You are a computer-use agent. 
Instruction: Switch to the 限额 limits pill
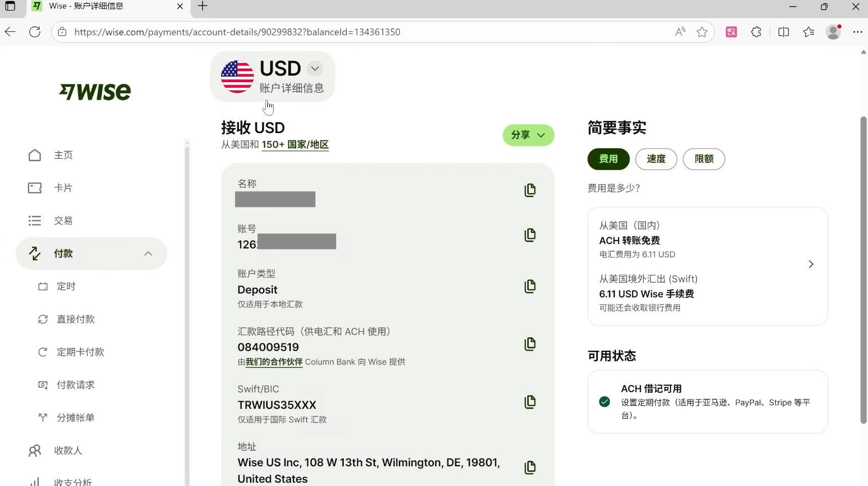coord(704,159)
